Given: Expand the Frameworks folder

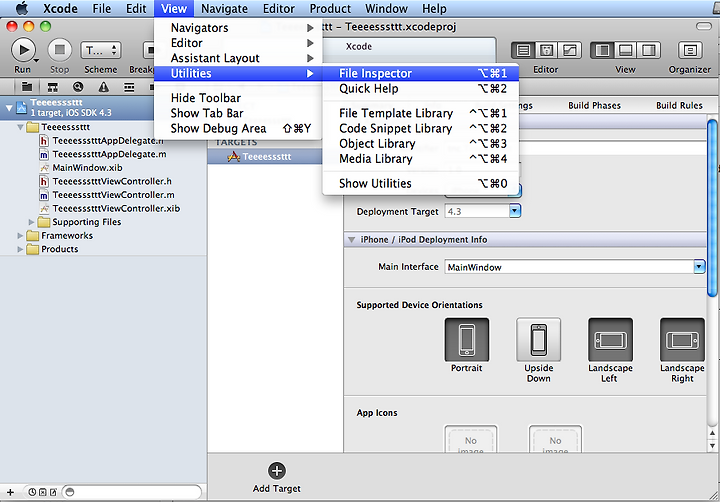Looking at the screenshot, I should [20, 236].
